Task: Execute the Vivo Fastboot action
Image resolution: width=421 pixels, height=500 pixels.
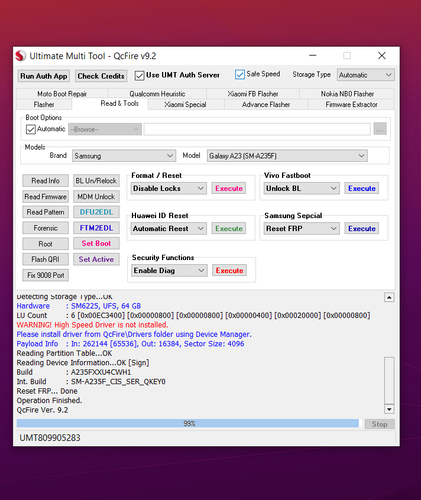Action: click(x=362, y=188)
